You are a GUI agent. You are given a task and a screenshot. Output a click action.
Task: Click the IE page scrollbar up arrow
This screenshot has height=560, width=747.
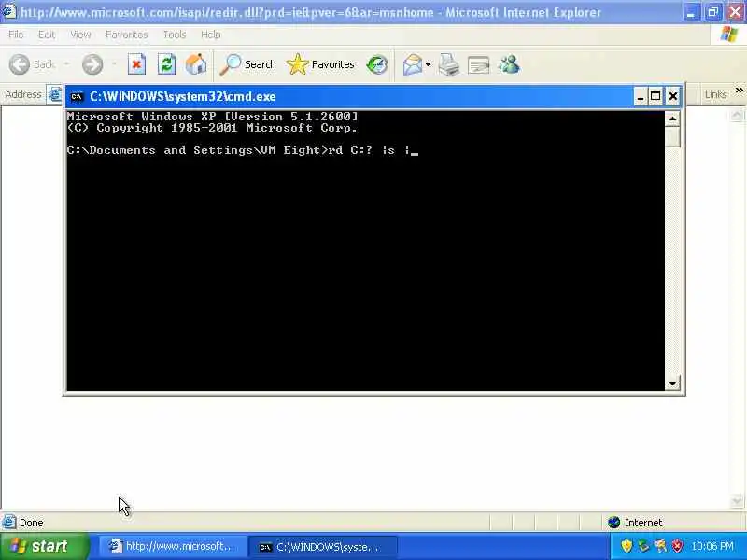[x=737, y=114]
